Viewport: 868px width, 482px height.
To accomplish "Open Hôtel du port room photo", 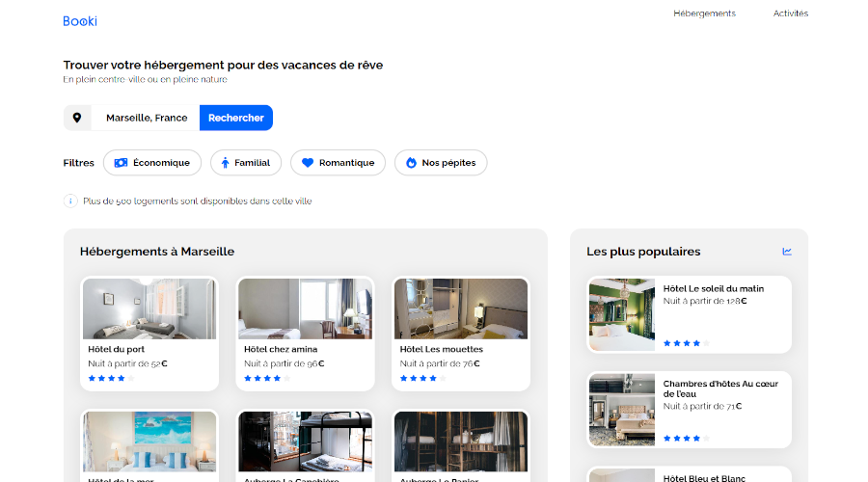I will (149, 308).
